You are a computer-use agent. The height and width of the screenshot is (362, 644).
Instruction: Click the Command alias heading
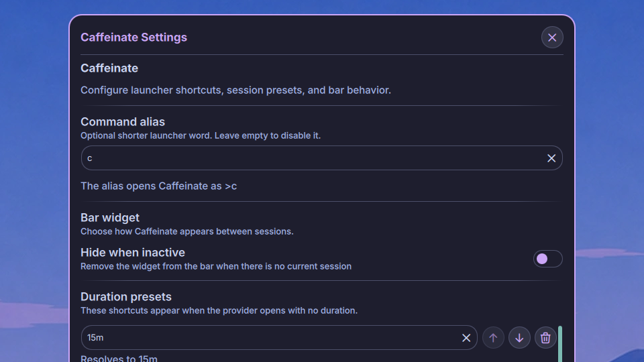tap(123, 122)
